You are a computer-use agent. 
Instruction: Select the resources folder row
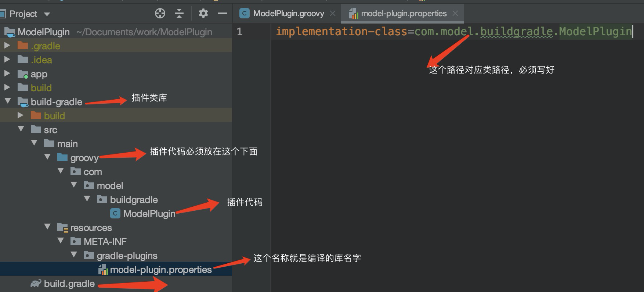tap(116, 228)
